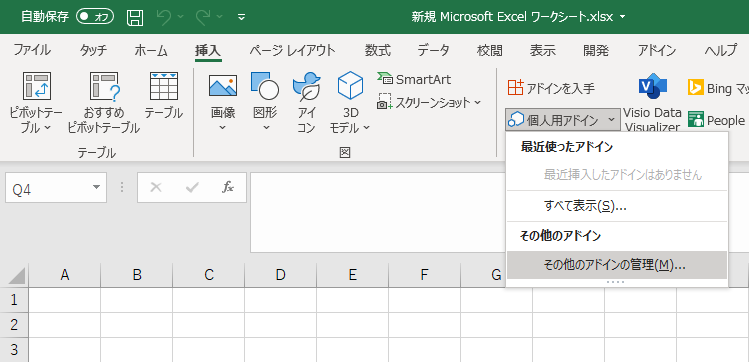Insert a テーブル using the table icon
749x362 pixels.
[164, 86]
